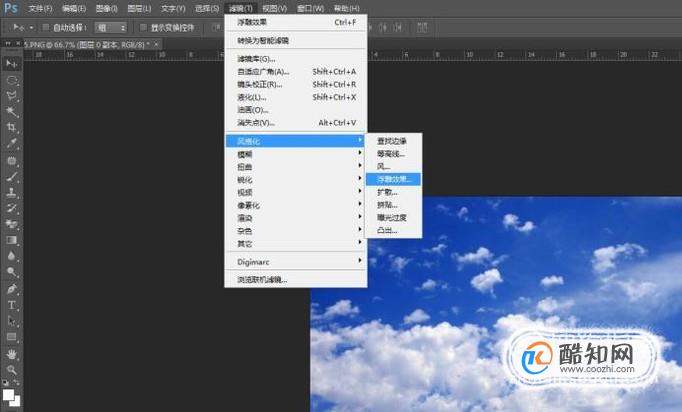Expand the 扭曲 submenu arrow
The height and width of the screenshot is (412, 682).
point(360,166)
